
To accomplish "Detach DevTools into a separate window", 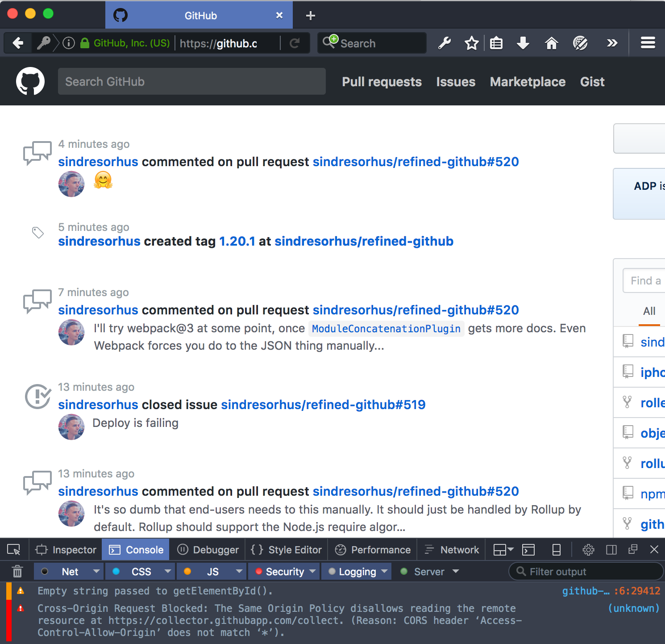I will (x=633, y=549).
